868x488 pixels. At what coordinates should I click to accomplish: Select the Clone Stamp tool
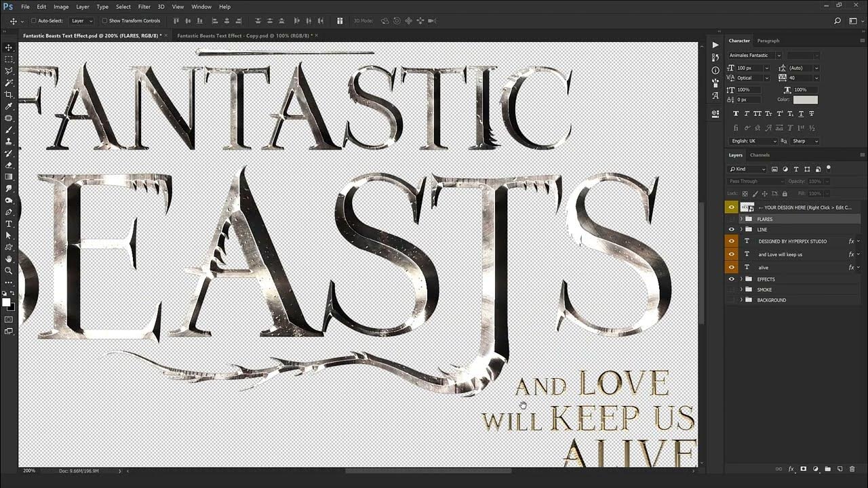click(9, 142)
